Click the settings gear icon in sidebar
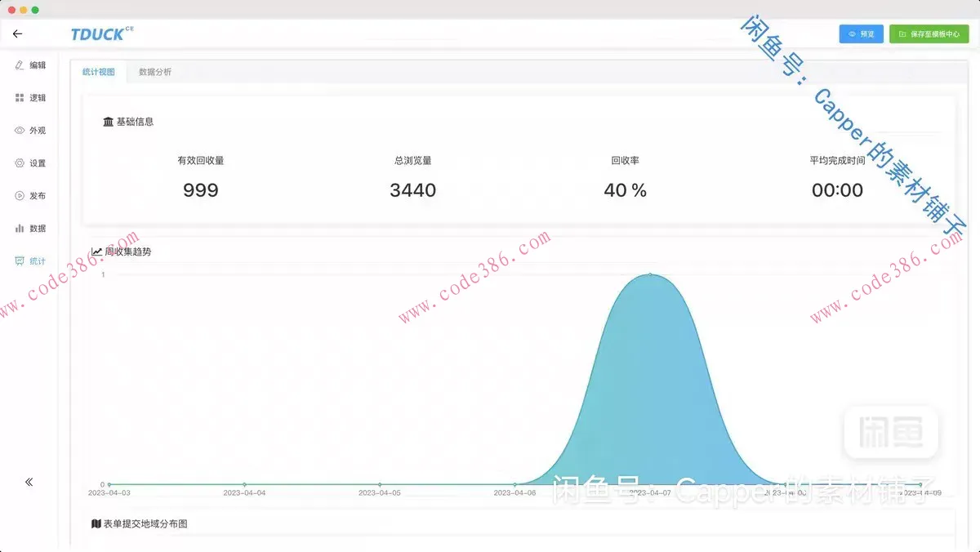980x552 pixels. click(20, 162)
